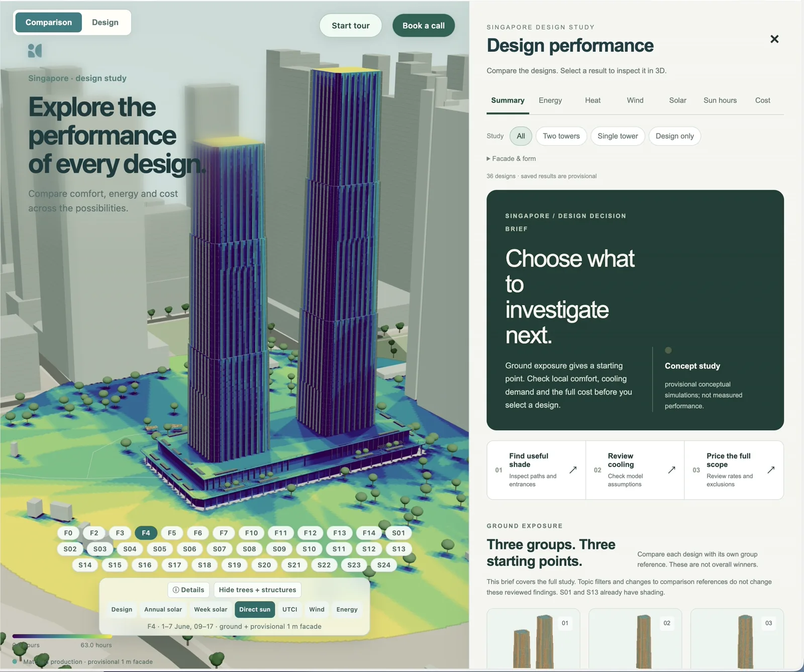Open the Cost tab
This screenshot has height=672, width=804.
pos(762,101)
